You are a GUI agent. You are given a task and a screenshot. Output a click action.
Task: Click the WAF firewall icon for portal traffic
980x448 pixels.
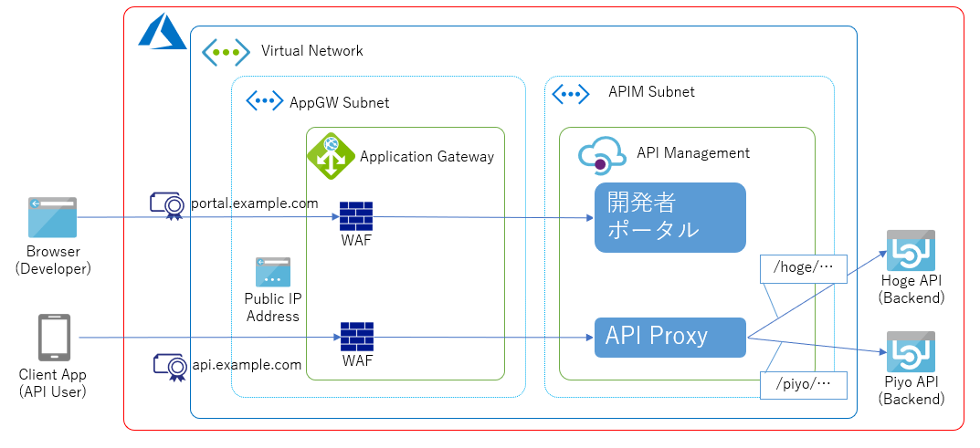coord(356,216)
